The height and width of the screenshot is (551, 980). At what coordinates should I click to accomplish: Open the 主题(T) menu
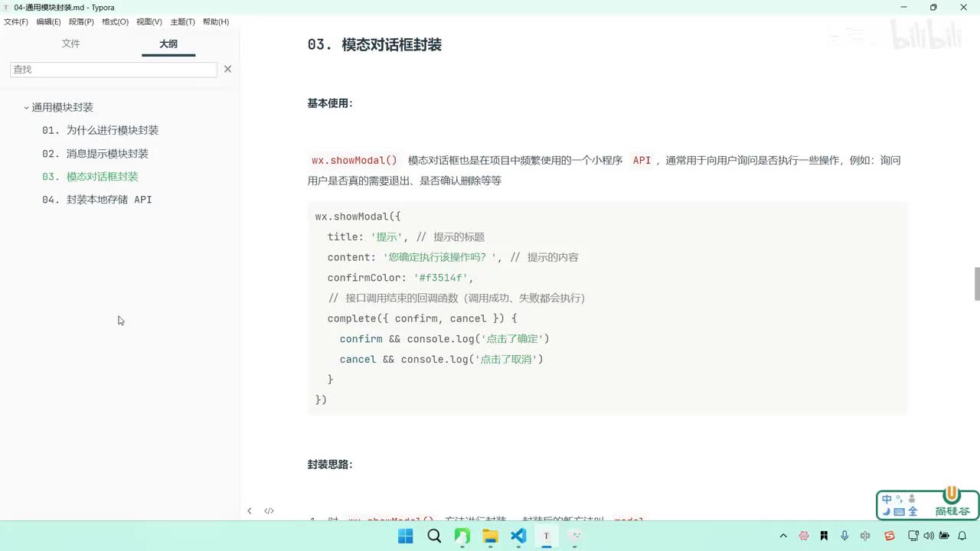[182, 22]
